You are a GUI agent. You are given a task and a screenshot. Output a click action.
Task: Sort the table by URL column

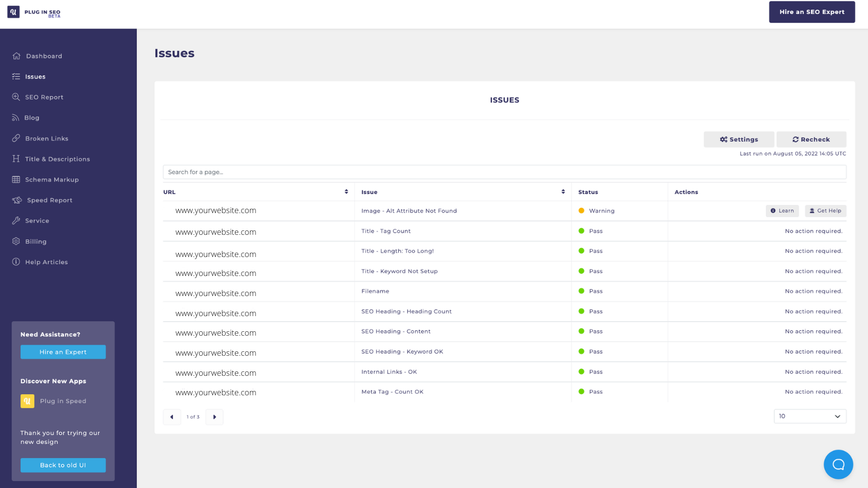346,191
